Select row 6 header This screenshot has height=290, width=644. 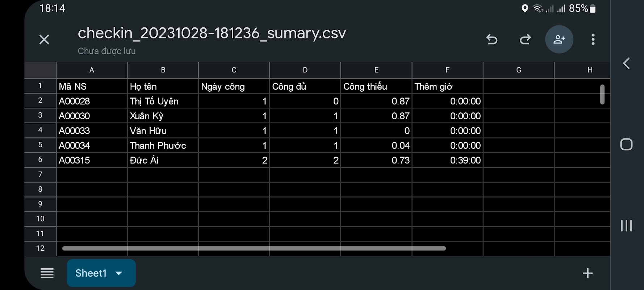(x=40, y=160)
